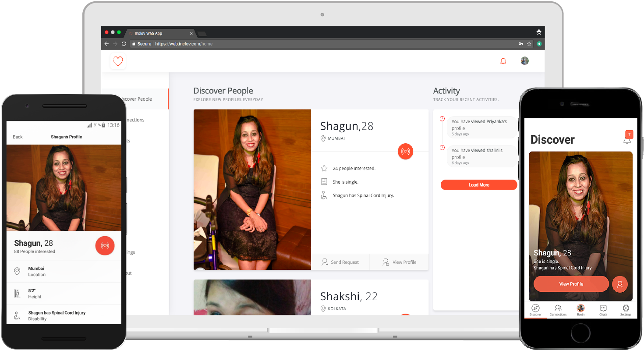Click the wheelchair icon beside Spinal Cord Injury

324,195
